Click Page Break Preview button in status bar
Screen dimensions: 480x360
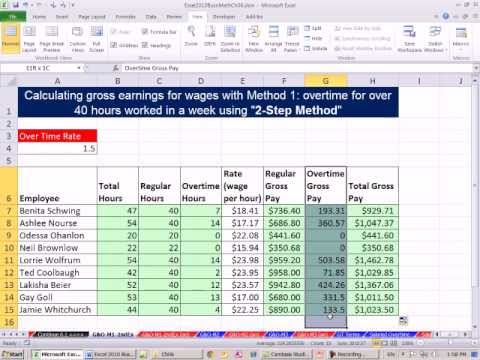pyautogui.click(x=394, y=343)
